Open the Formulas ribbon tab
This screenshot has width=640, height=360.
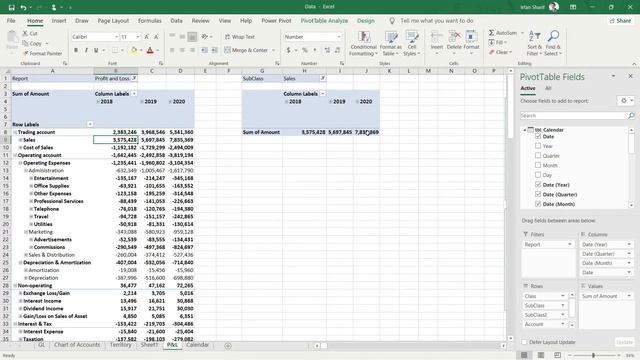coord(149,20)
